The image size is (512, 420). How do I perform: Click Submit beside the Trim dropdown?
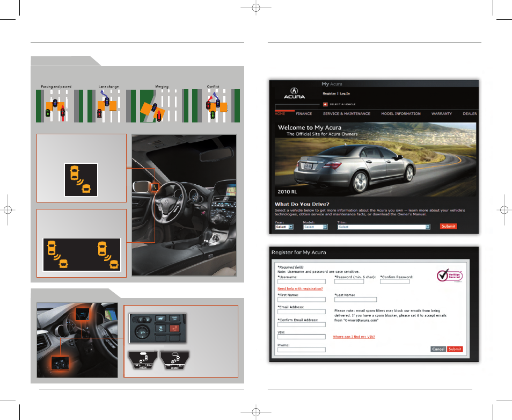pos(448,226)
